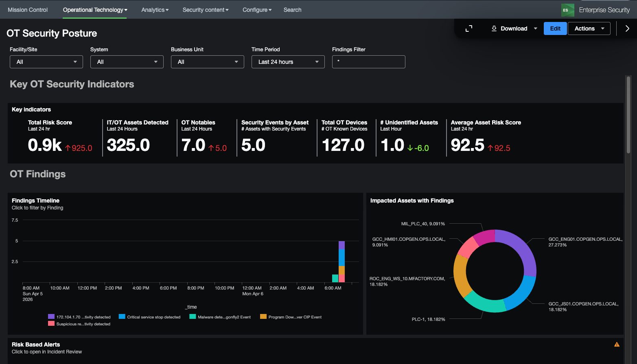Click the Findings Filter input field
The height and width of the screenshot is (364, 637).
click(369, 62)
